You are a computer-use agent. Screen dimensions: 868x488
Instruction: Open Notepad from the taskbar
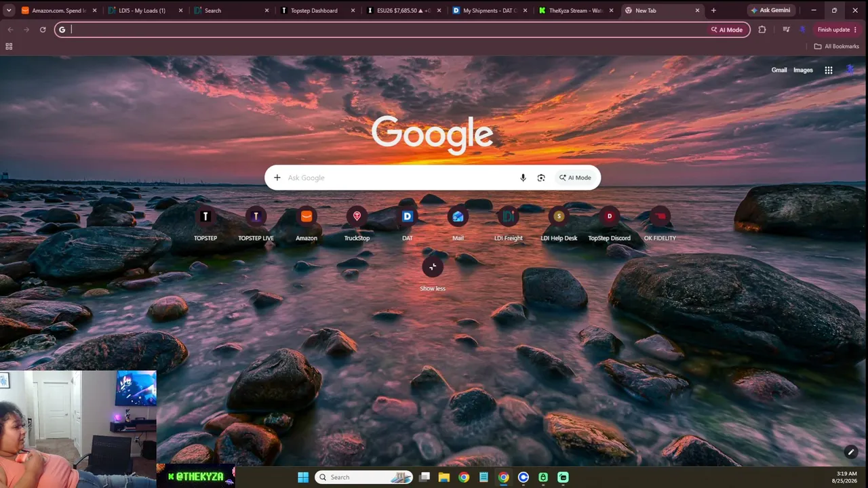pyautogui.click(x=484, y=477)
